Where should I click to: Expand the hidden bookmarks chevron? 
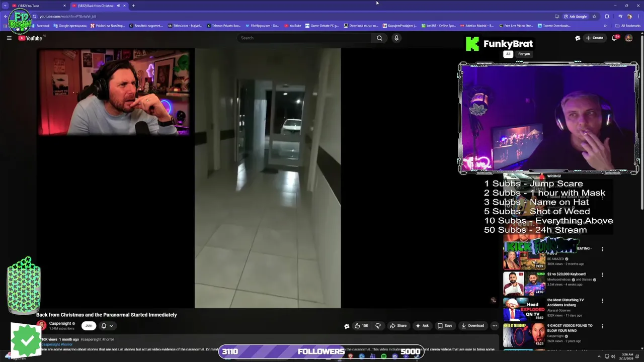[x=605, y=26]
